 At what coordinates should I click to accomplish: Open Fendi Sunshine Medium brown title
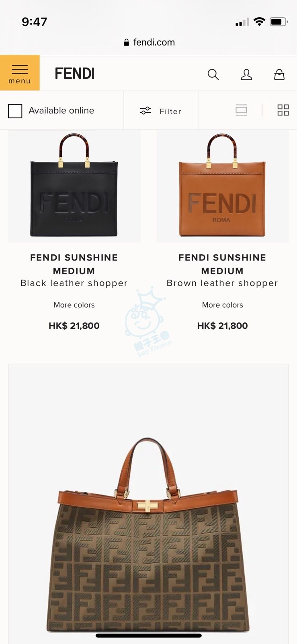223,264
